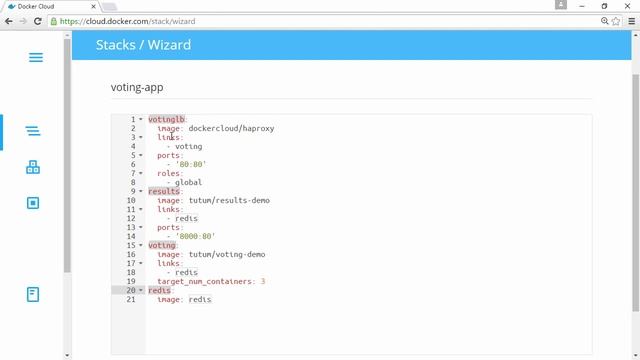The width and height of the screenshot is (640, 360).
Task: Click tutum/results-demo image text
Action: (x=229, y=200)
